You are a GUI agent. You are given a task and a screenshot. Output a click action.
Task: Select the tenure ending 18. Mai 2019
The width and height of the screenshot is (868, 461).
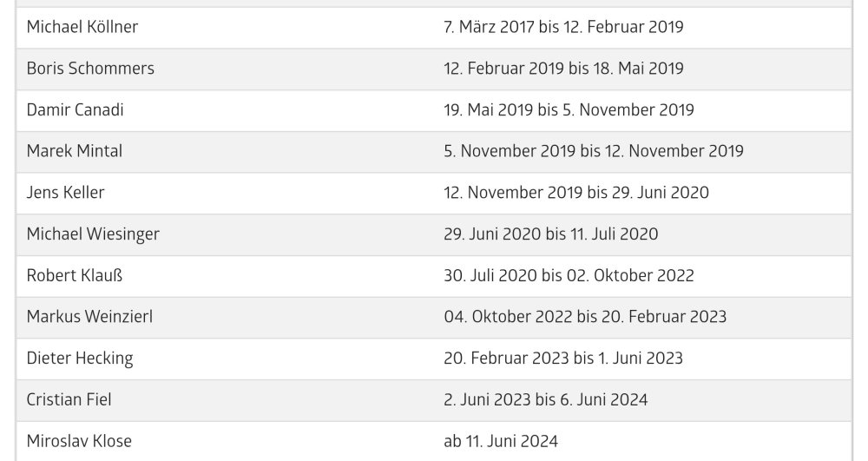pos(563,69)
